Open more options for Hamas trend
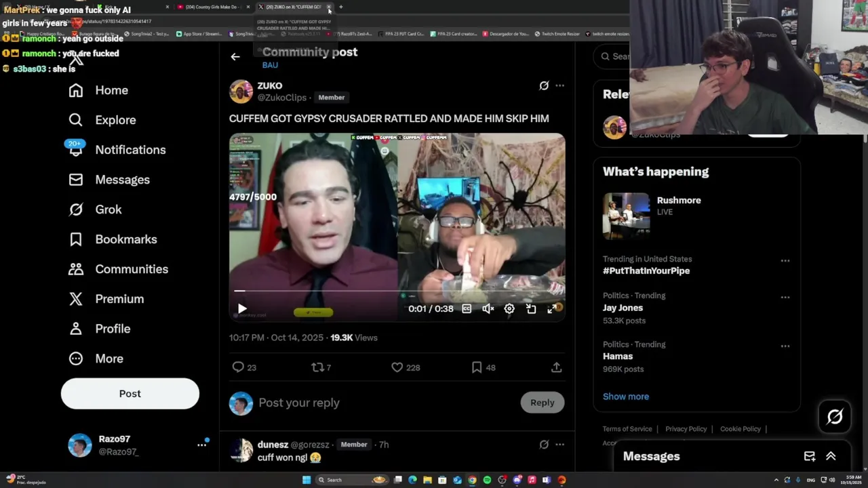Viewport: 868px width, 488px height. (785, 346)
